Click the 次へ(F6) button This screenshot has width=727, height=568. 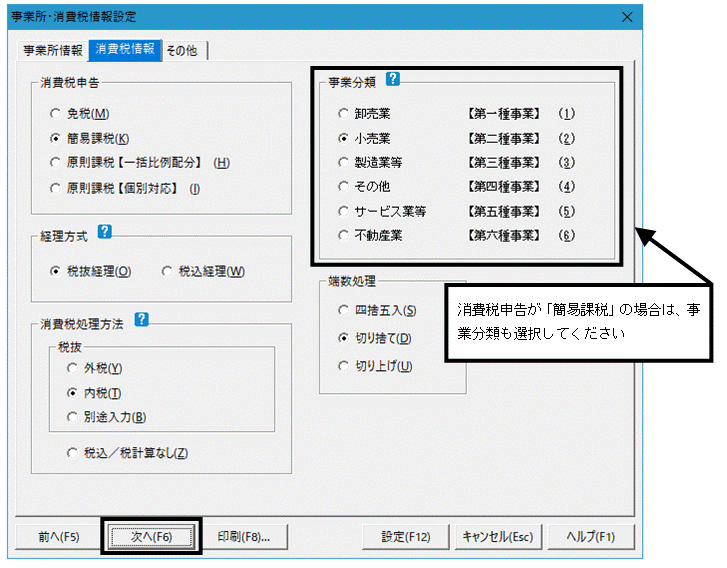151,537
